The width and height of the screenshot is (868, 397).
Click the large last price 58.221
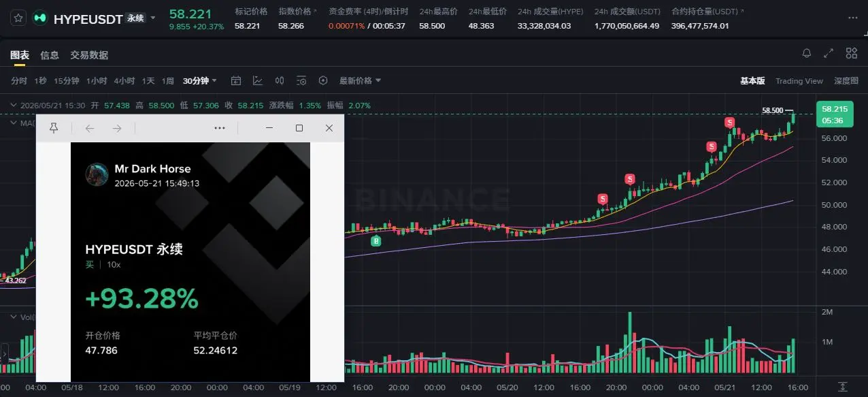[x=190, y=14]
